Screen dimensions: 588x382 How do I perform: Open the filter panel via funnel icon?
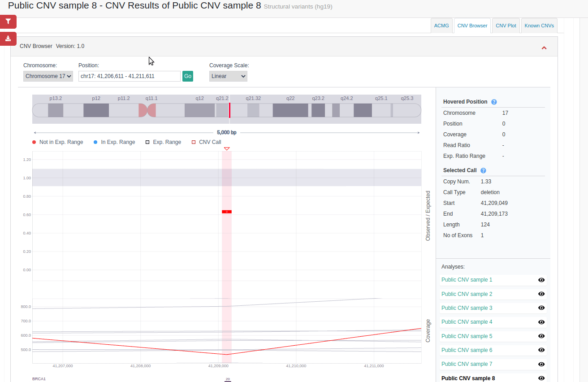[8, 22]
